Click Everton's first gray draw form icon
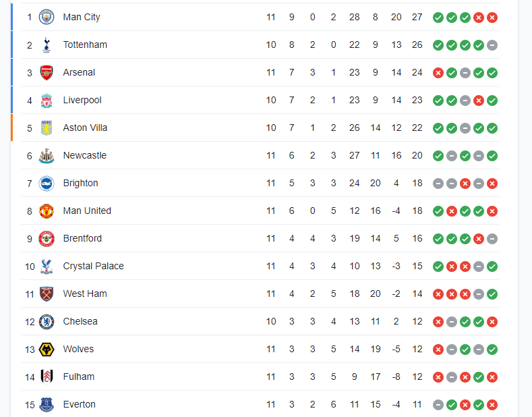532x417 pixels. pyautogui.click(x=438, y=404)
